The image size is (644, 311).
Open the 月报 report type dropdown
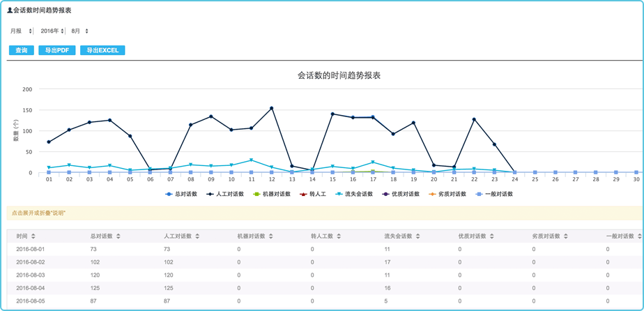point(19,31)
